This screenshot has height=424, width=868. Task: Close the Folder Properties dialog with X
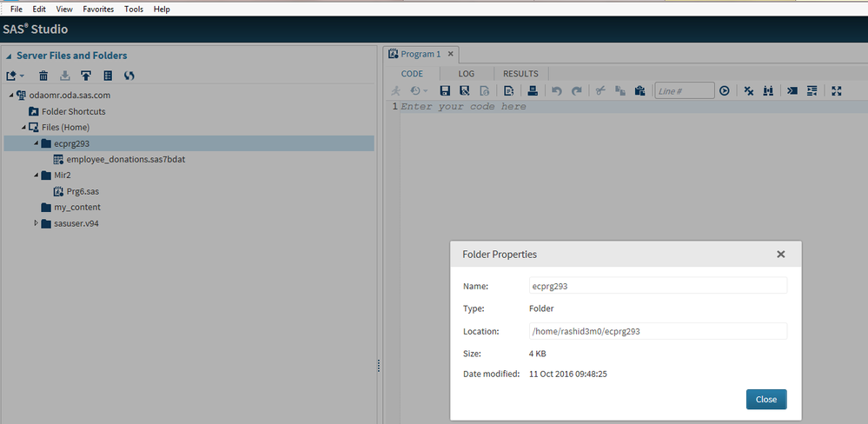point(780,254)
